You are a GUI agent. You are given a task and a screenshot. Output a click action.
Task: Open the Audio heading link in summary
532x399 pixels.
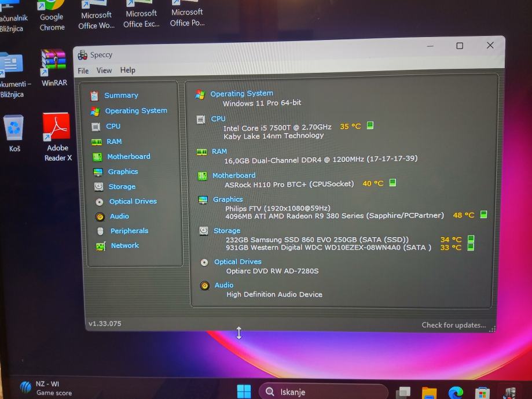[224, 285]
